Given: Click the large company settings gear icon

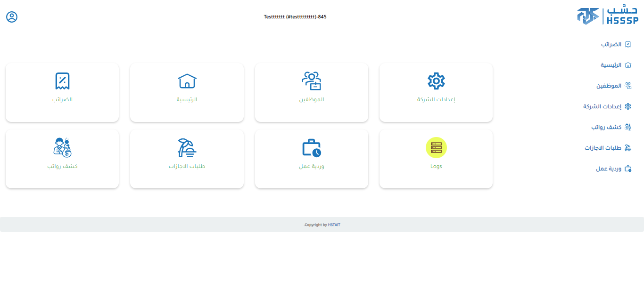Looking at the screenshot, I should pyautogui.click(x=436, y=81).
